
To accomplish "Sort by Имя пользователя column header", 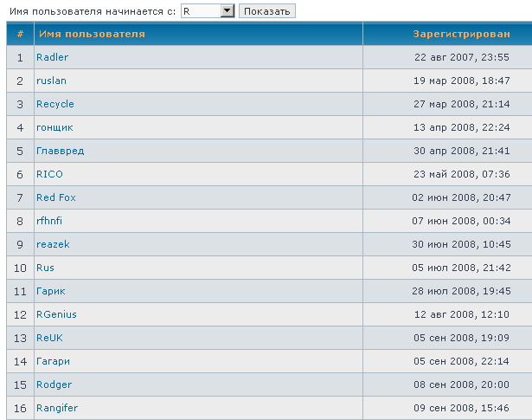I will [91, 34].
